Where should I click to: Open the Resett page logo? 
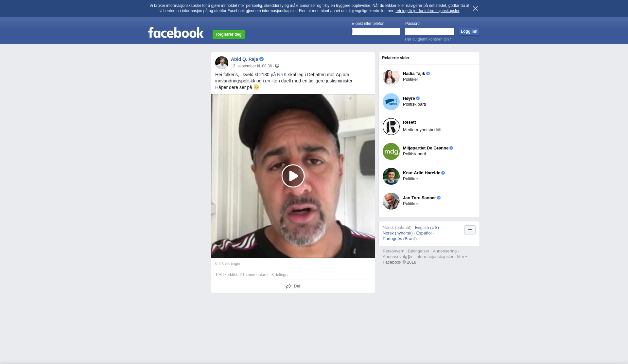pos(391,127)
